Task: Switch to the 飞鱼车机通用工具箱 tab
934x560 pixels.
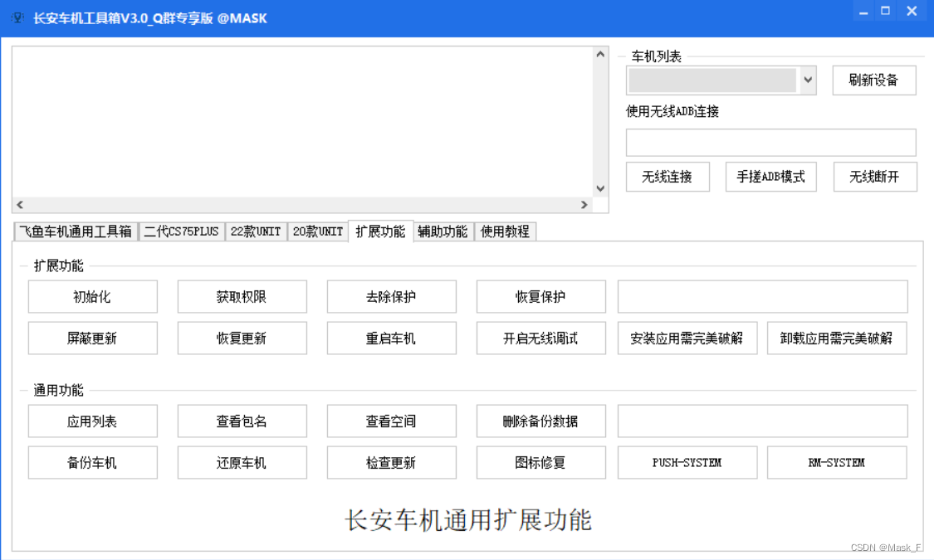Action: [x=76, y=231]
